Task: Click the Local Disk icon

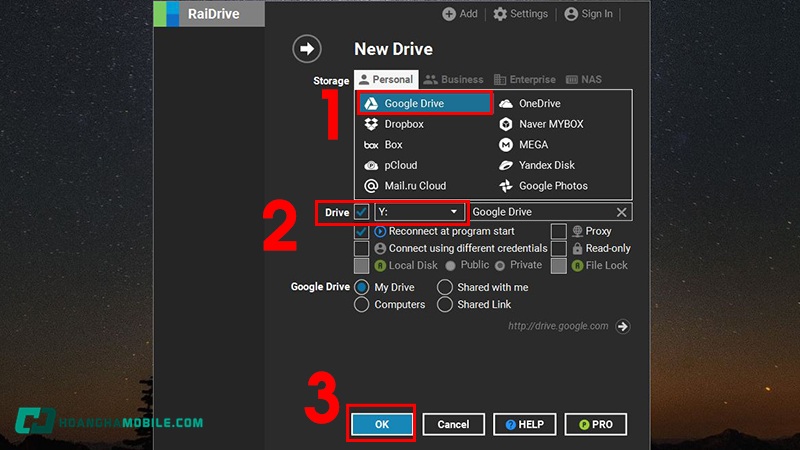Action: point(380,266)
